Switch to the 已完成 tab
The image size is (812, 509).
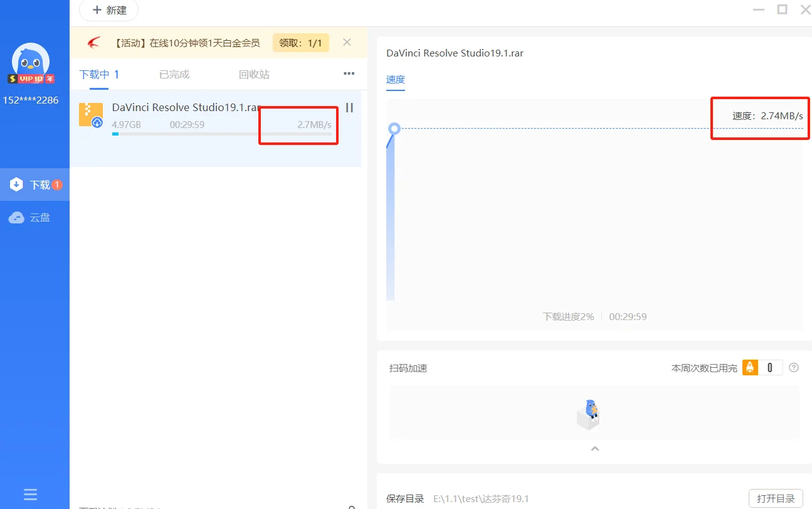point(173,73)
